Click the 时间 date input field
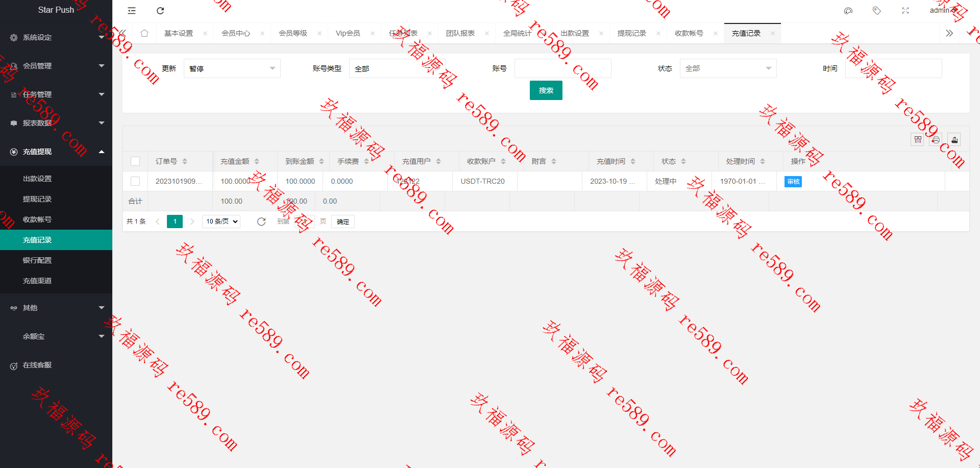 [x=894, y=68]
